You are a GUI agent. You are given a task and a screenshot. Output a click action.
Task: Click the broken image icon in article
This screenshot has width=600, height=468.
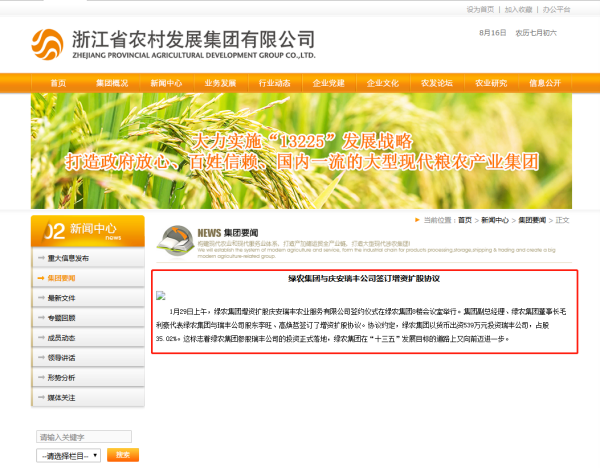coord(161,295)
